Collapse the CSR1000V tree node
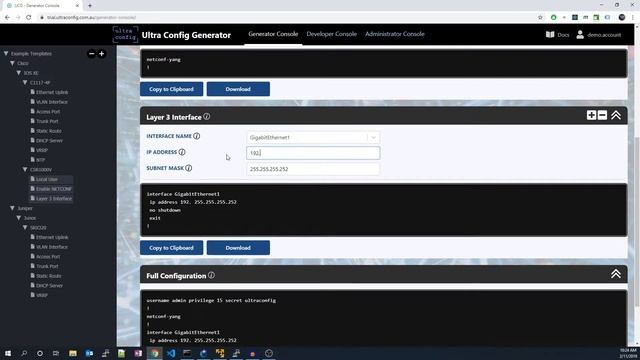Screen dimensions: 640x360 click(25, 169)
